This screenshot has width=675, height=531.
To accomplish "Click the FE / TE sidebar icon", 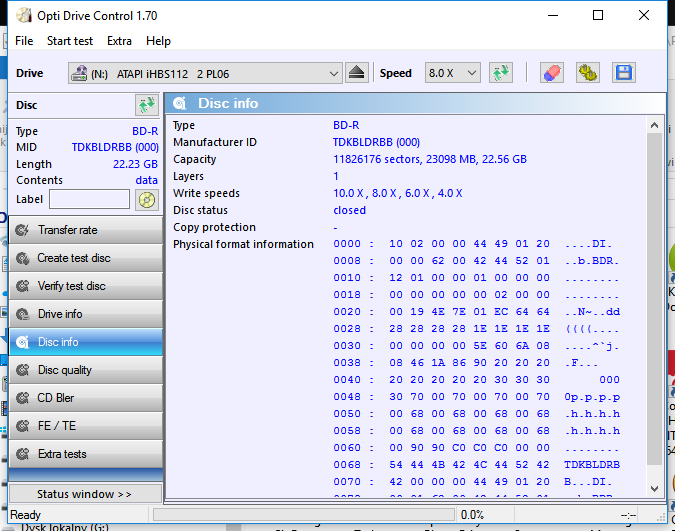I will point(22,426).
